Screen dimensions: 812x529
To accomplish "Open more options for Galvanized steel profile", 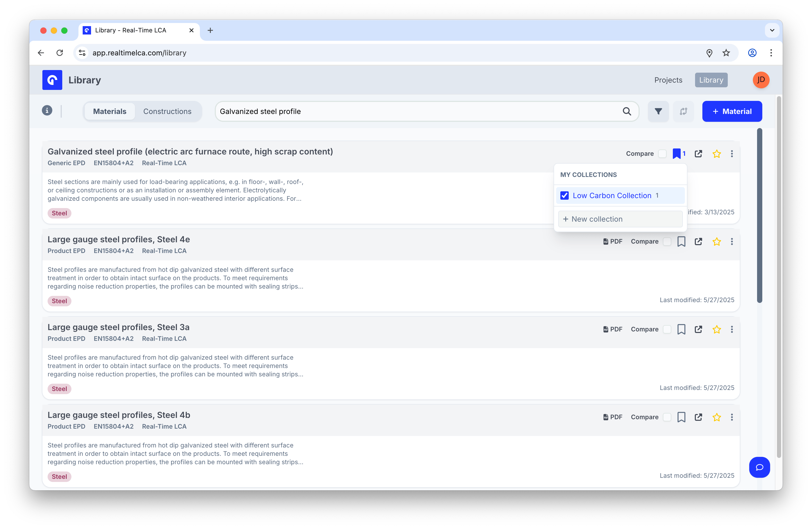I will pos(732,154).
